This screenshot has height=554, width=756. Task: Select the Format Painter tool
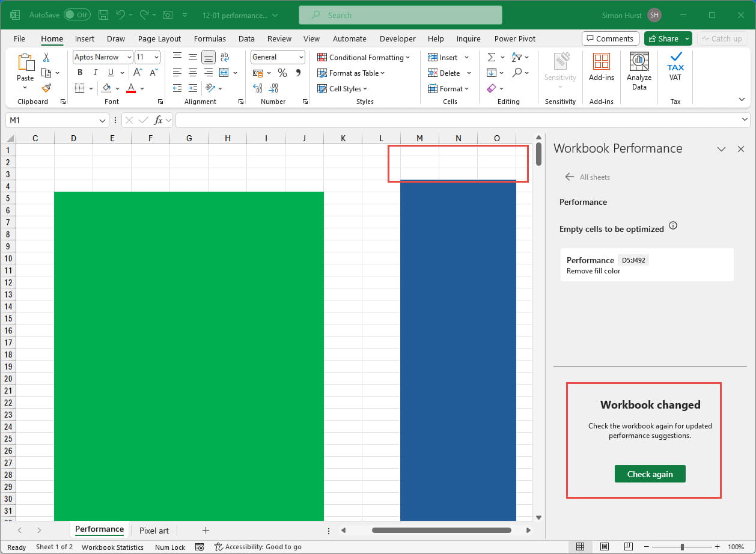46,88
